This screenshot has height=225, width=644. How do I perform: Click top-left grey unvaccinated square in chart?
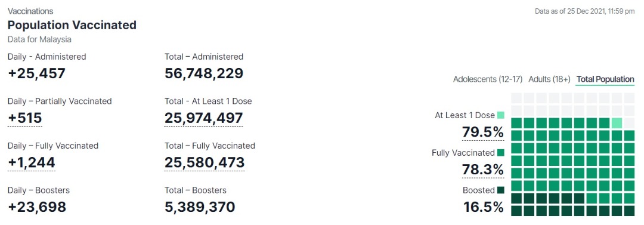pos(516,98)
